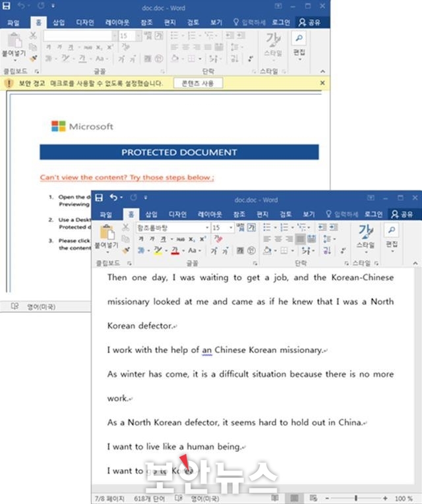Dismiss security warning bar with X
The width and height of the screenshot is (422, 504).
(x=322, y=83)
